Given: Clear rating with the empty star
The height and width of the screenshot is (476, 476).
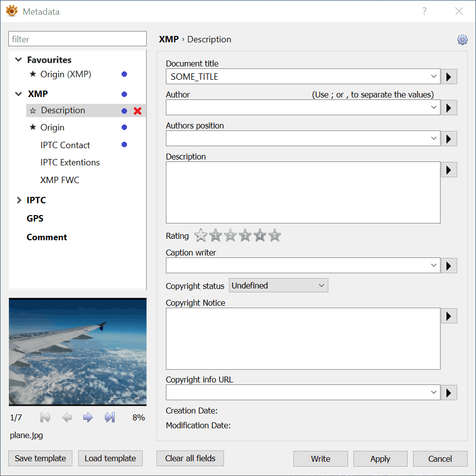Looking at the screenshot, I should [x=200, y=236].
